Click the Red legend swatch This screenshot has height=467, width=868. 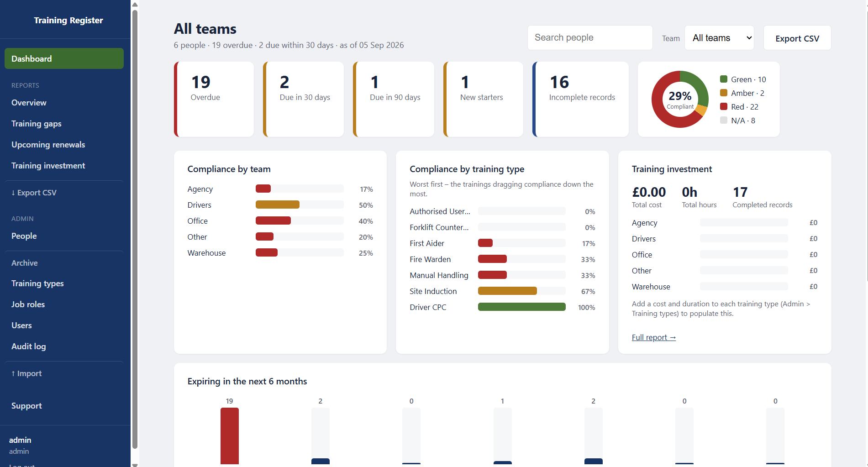724,106
